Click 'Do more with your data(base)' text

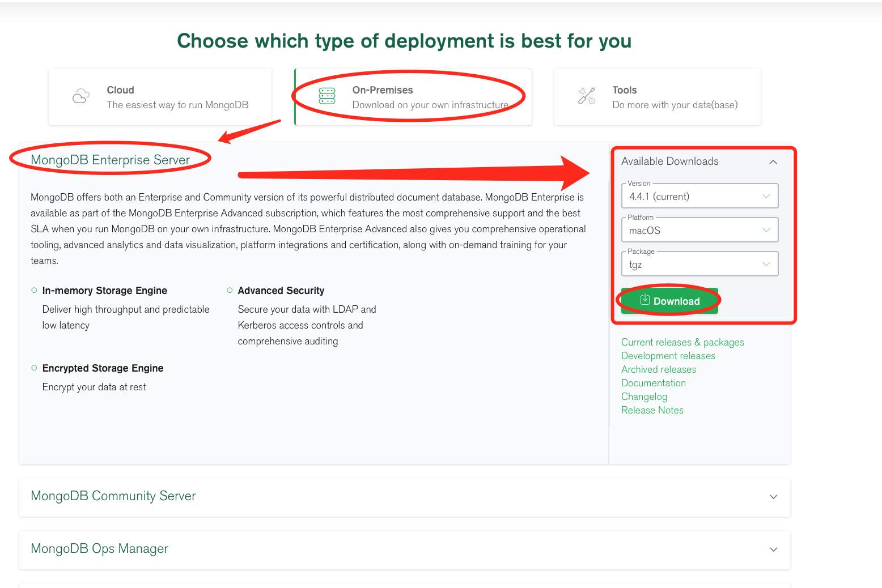[x=675, y=105]
